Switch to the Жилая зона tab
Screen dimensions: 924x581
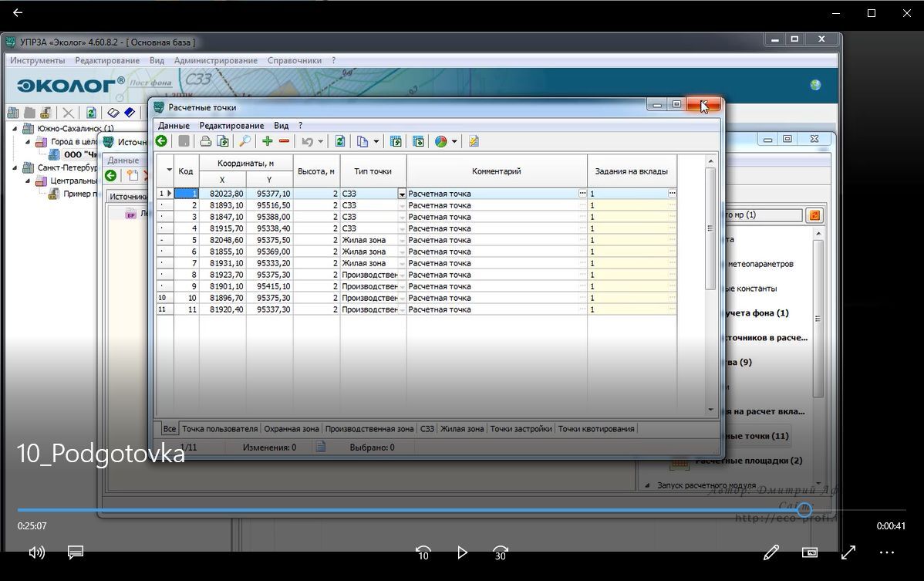462,429
